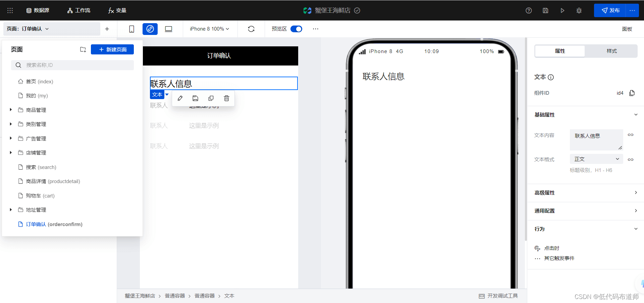Switch to the 样式 style tab

611,51
